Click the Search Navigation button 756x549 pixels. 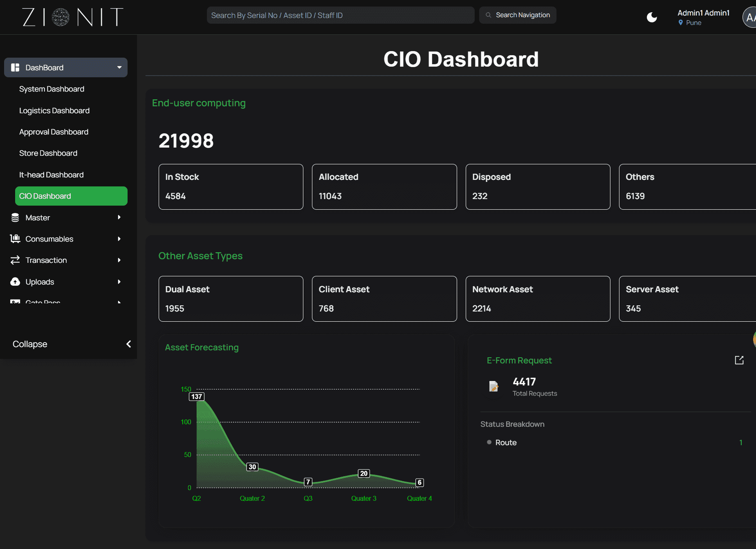pos(518,15)
